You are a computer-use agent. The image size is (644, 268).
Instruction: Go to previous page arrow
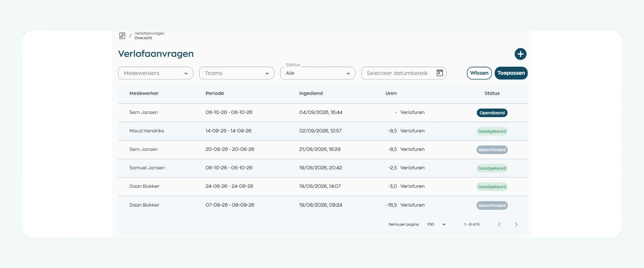499,224
